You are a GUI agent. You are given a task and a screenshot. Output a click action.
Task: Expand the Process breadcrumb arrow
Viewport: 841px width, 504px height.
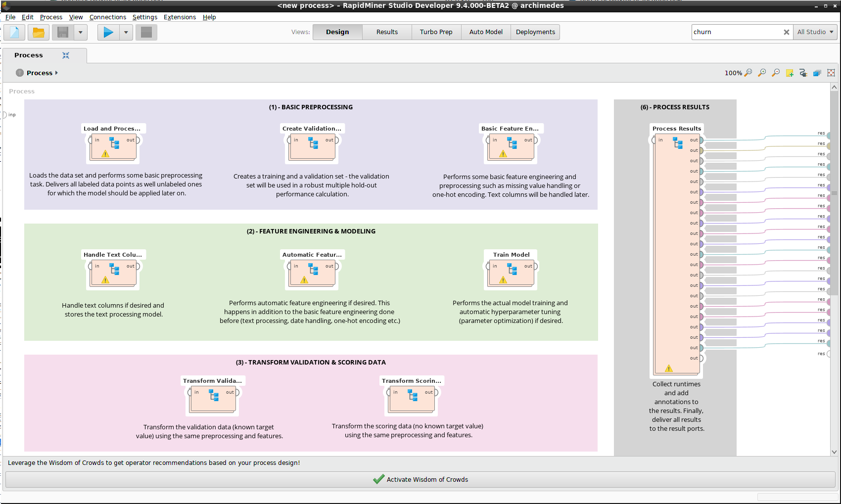point(56,73)
